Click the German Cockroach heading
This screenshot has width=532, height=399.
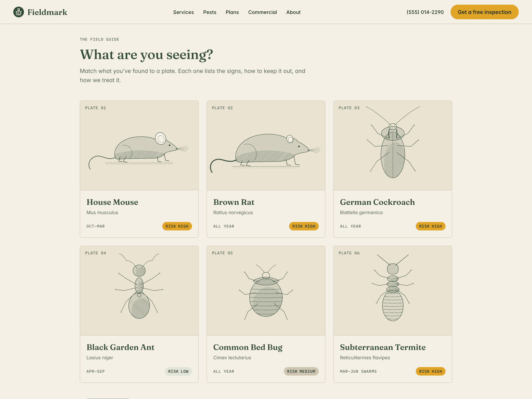click(x=377, y=202)
